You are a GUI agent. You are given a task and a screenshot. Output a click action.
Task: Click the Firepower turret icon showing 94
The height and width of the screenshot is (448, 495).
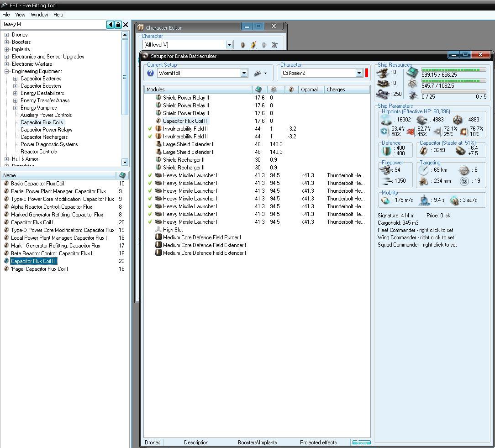point(386,170)
